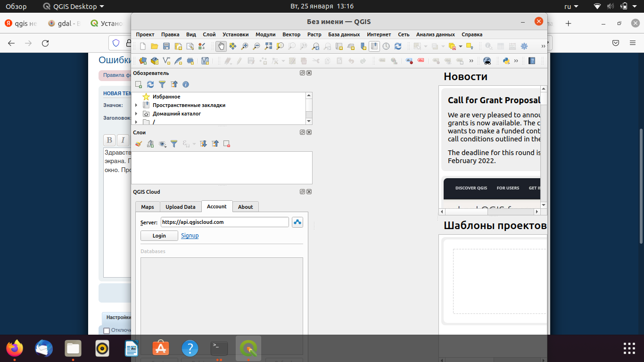Expand the Пространственные закладки tree node
Screen dimensions: 644x362
136,105
